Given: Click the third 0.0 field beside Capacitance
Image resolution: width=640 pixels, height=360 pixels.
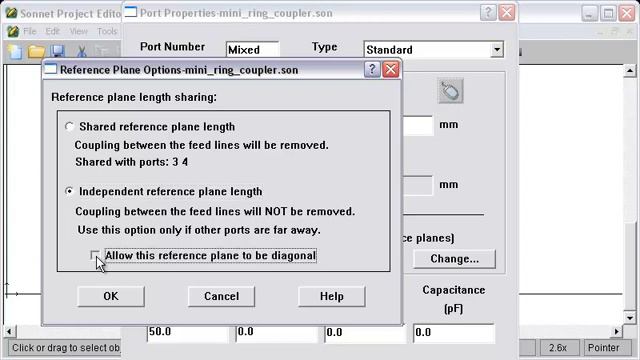Looking at the screenshot, I should (x=365, y=333).
